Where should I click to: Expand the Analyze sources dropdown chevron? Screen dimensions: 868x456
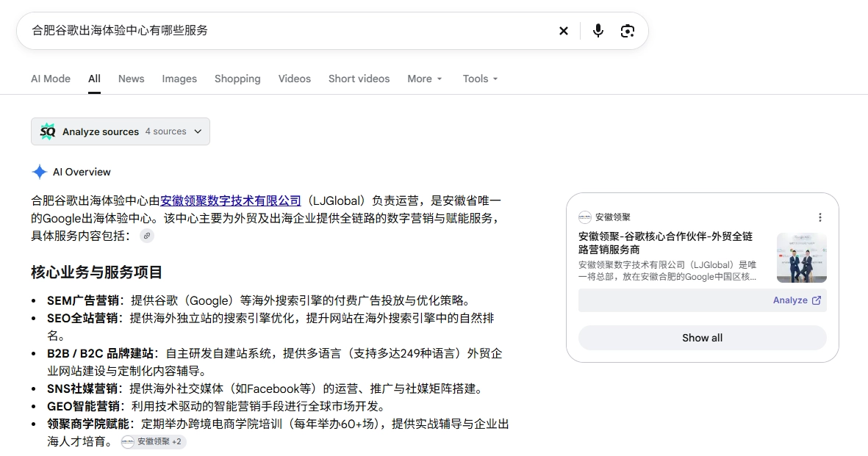(x=198, y=131)
